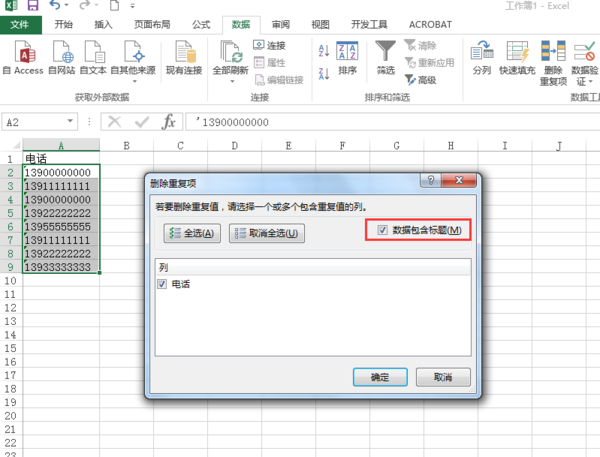This screenshot has height=457, width=600.
Task: Click Edit Links (编辑链接) ribbon item
Action: coord(279,80)
